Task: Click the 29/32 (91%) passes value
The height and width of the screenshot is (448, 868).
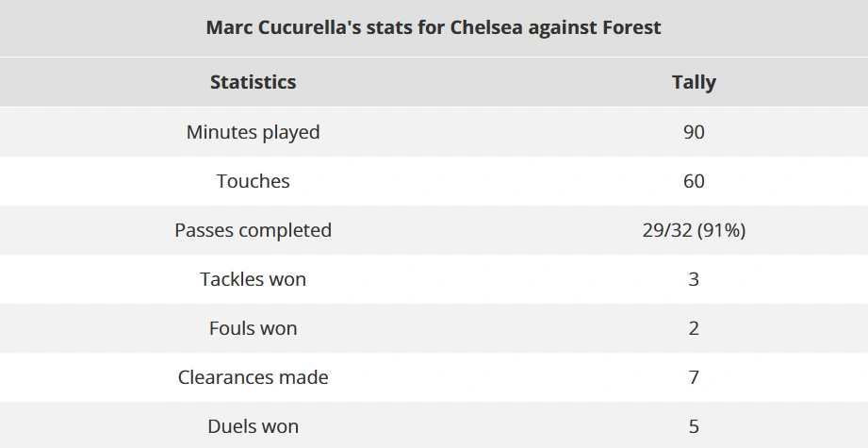Action: pos(694,230)
